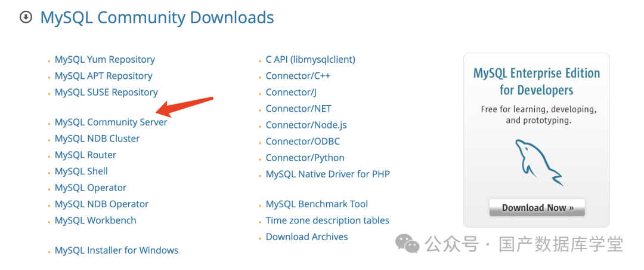Visit the MySQL Operator page

point(91,188)
